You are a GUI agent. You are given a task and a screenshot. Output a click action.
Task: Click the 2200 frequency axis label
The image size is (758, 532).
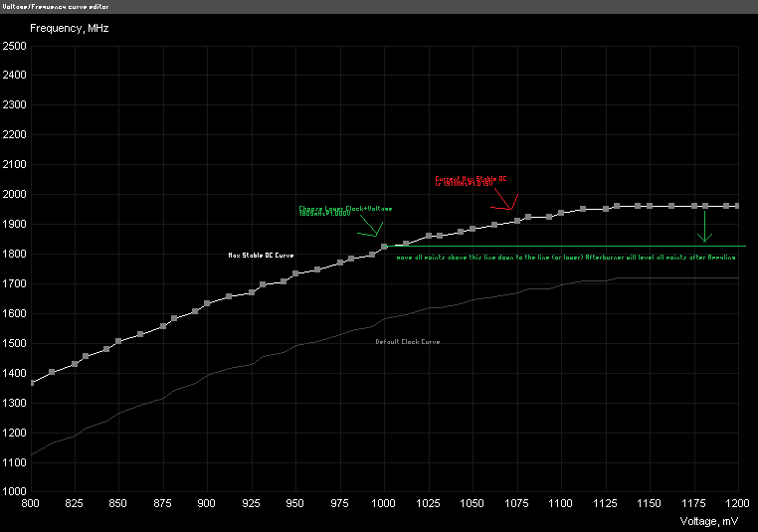[x=15, y=134]
